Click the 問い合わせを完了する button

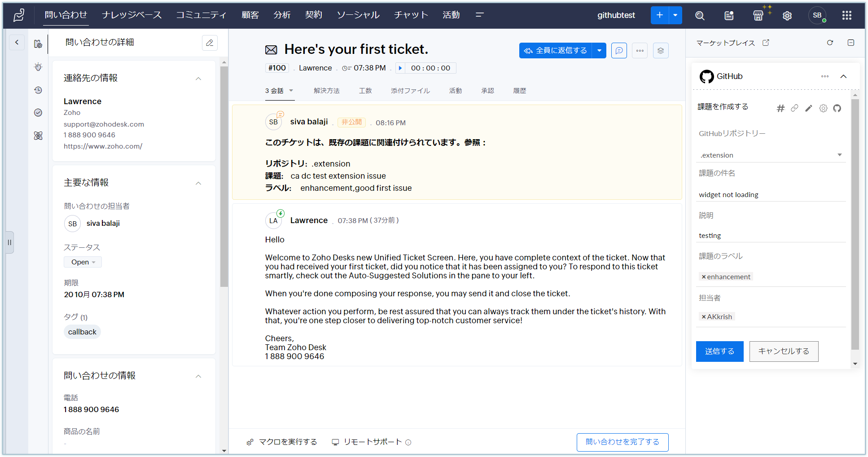[x=623, y=442]
